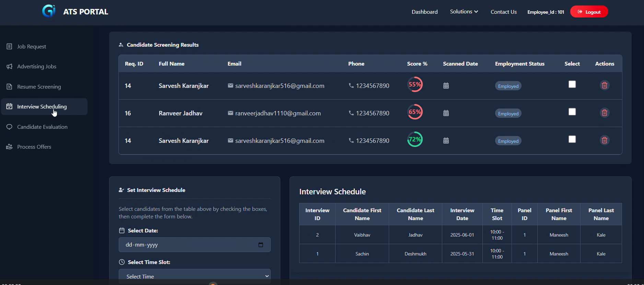The width and height of the screenshot is (644, 285).
Task: Check the select box for Ranveer Jadhav
Action: click(572, 112)
